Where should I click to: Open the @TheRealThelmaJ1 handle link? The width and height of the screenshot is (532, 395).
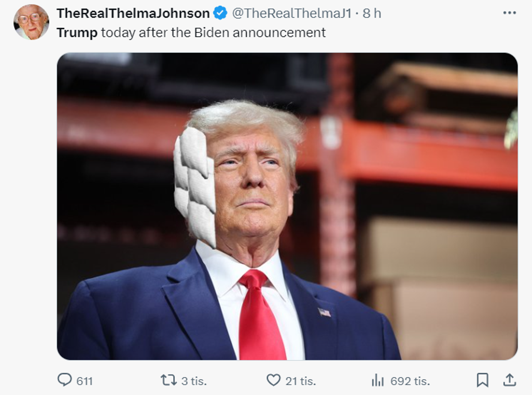click(292, 13)
